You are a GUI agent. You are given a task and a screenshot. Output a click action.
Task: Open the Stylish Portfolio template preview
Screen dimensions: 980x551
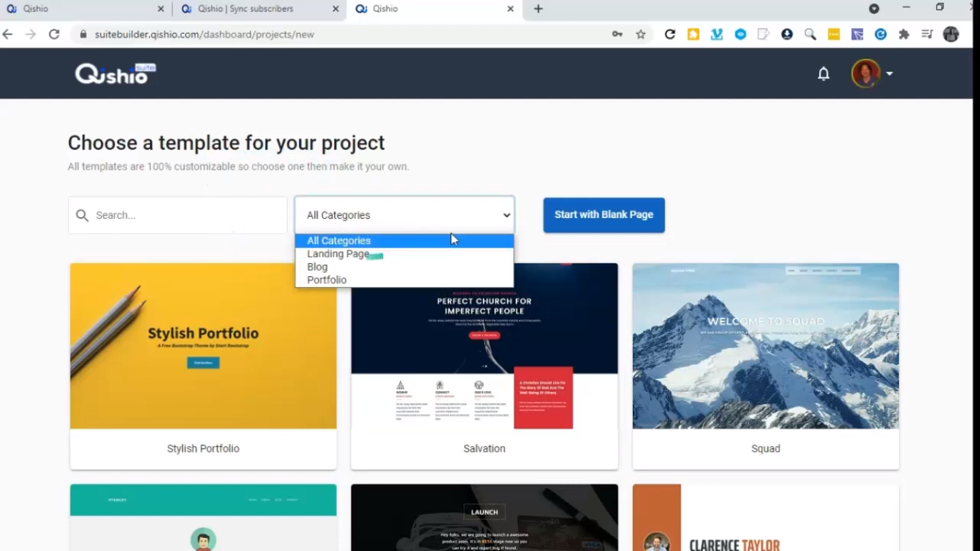[203, 346]
